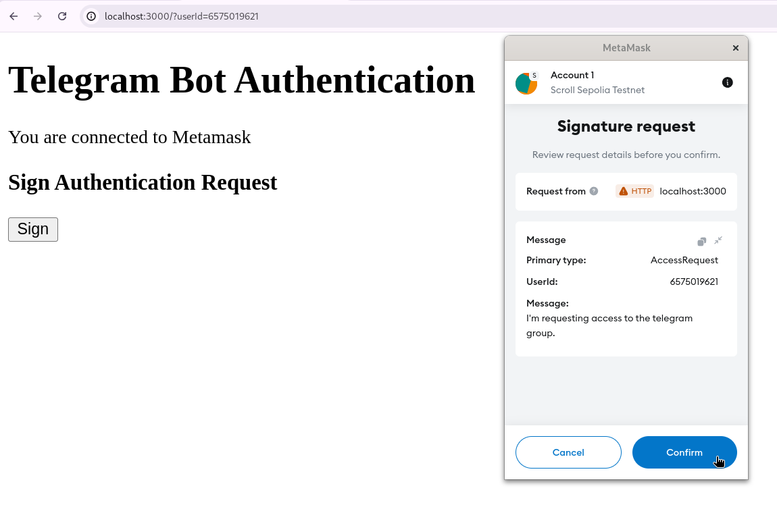Click the Account 1 avatar icon

(x=526, y=83)
